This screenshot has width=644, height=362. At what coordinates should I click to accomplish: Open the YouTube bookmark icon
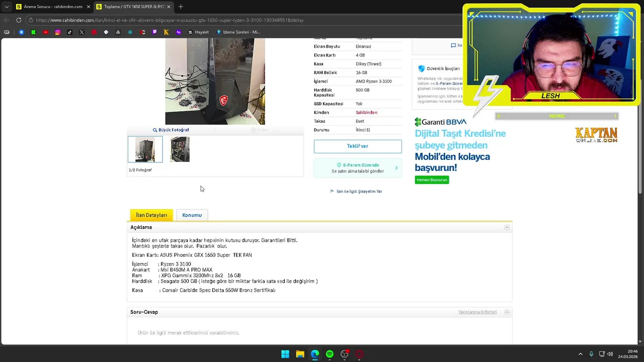pyautogui.click(x=45, y=32)
